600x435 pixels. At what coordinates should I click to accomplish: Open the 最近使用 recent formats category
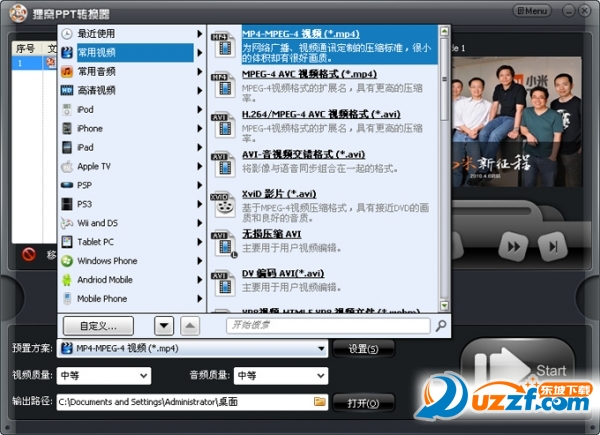(x=132, y=34)
